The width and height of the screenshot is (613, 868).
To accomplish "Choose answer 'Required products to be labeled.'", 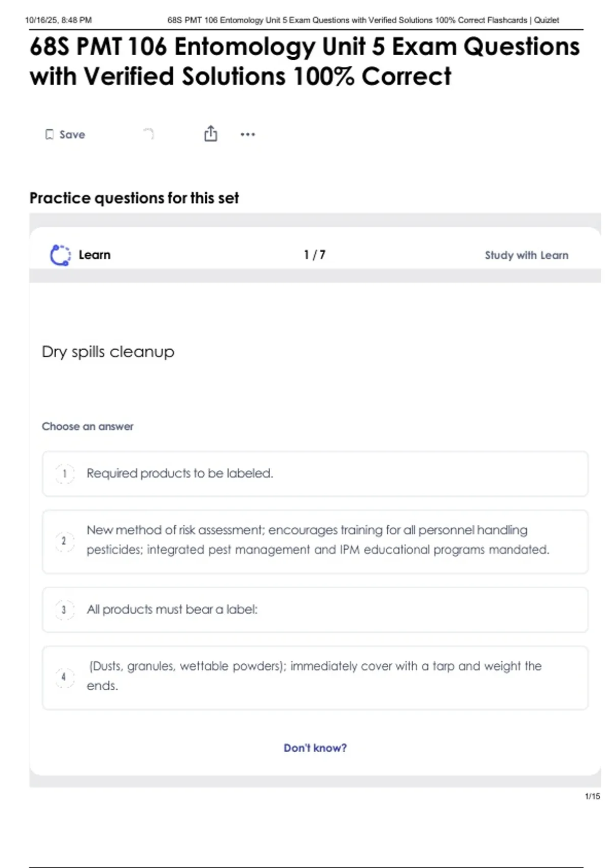I will [x=180, y=473].
